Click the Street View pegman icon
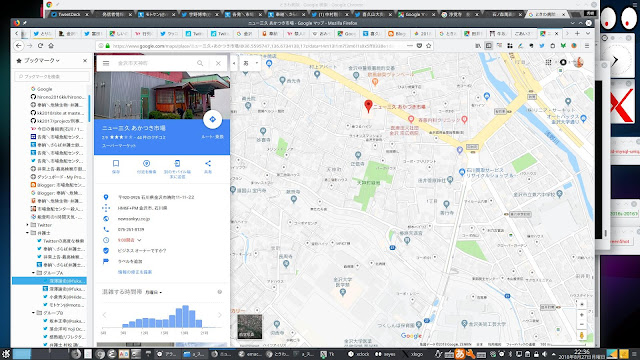The width and height of the screenshot is (640, 360). pos(582,336)
